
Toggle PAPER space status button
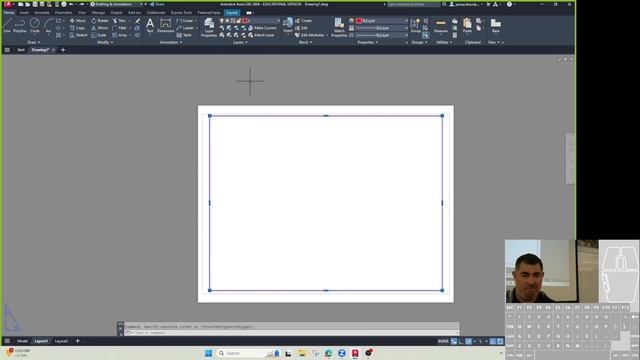[x=443, y=341]
